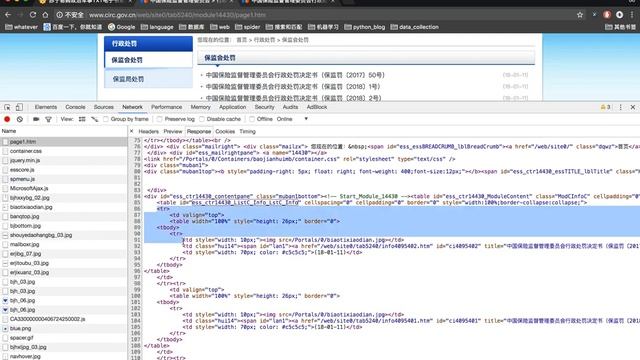
Task: Show request Timing tab
Action: [x=247, y=131]
